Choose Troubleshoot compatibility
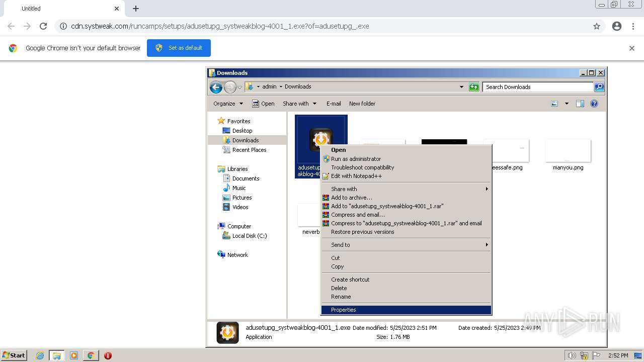Viewport: 644px width, 362px height. click(x=406, y=167)
